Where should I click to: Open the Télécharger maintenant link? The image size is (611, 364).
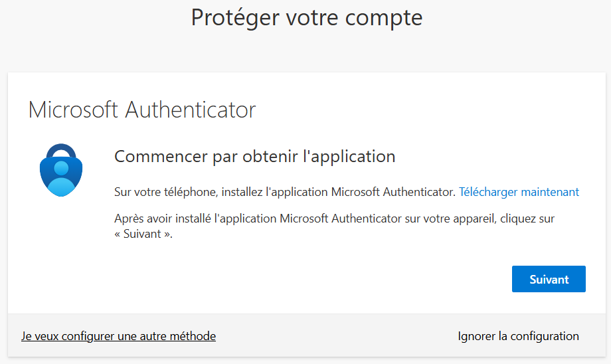tap(519, 192)
